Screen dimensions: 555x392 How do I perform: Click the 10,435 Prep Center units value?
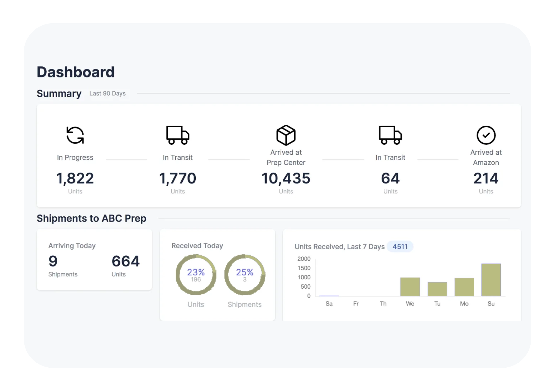click(x=286, y=178)
